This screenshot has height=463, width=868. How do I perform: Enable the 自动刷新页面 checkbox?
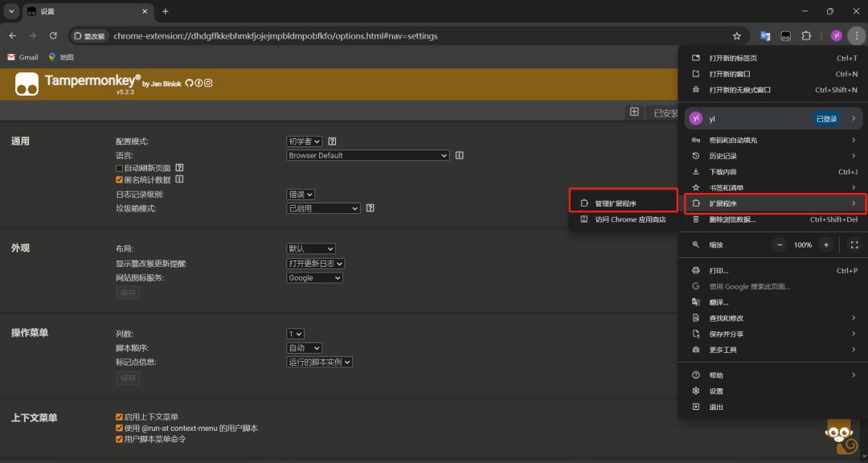pyautogui.click(x=119, y=168)
